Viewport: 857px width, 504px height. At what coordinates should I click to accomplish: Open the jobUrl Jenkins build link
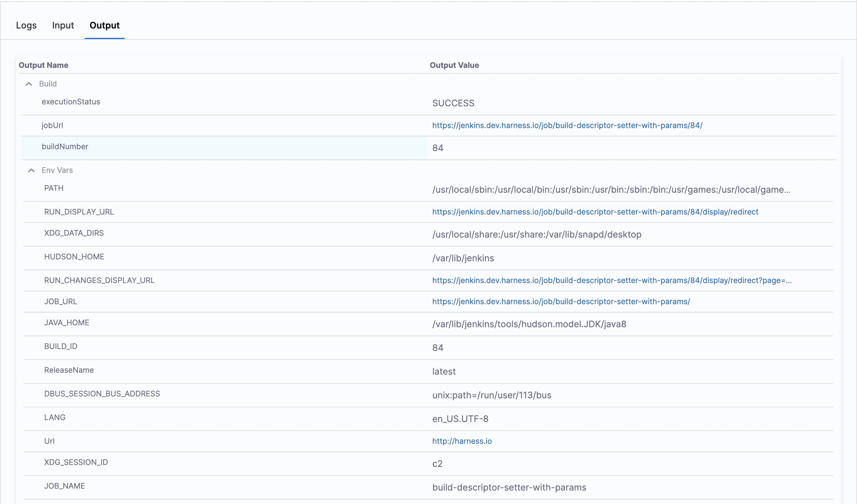(567, 126)
